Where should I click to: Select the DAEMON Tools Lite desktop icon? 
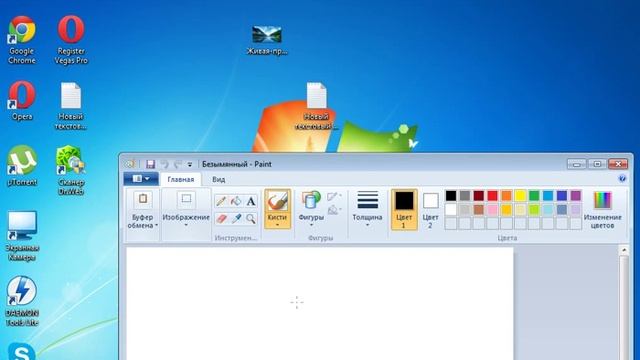(x=22, y=301)
